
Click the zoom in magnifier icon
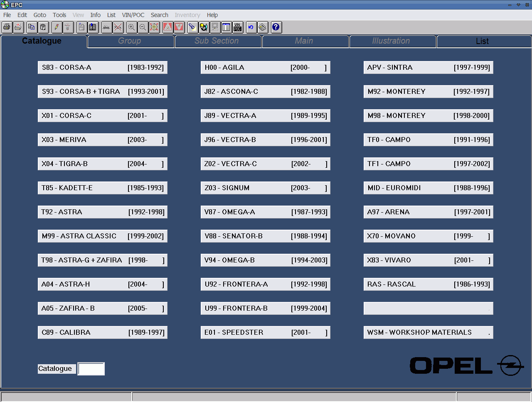tap(131, 27)
